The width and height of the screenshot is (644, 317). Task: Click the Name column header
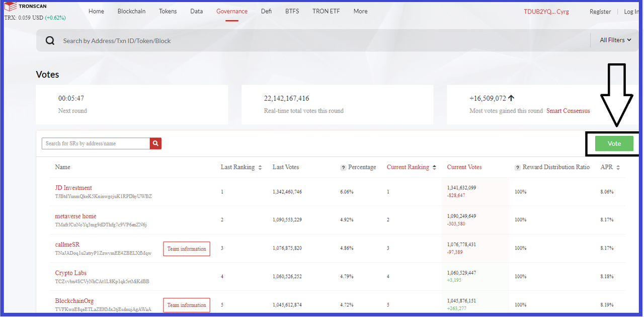63,167
